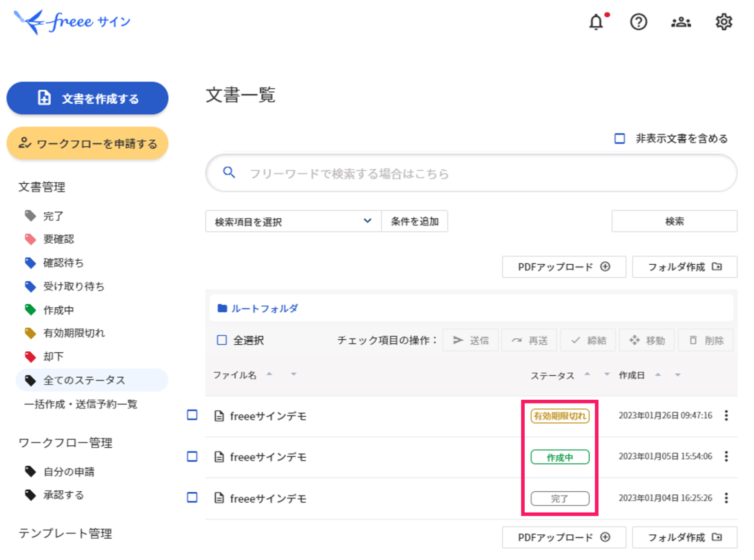Screen dimensions: 754x560
Task: Open the more options menu for the 2023年01月26日 document
Action: click(x=726, y=415)
